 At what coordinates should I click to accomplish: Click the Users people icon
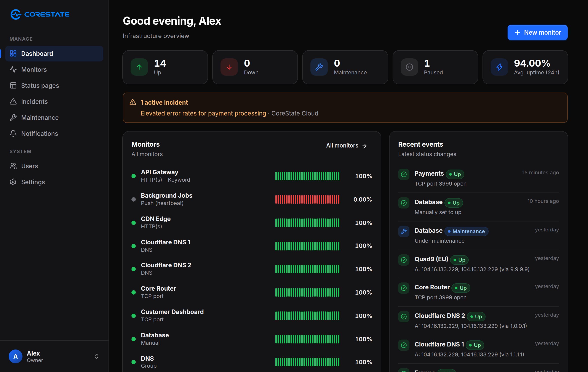[13, 166]
